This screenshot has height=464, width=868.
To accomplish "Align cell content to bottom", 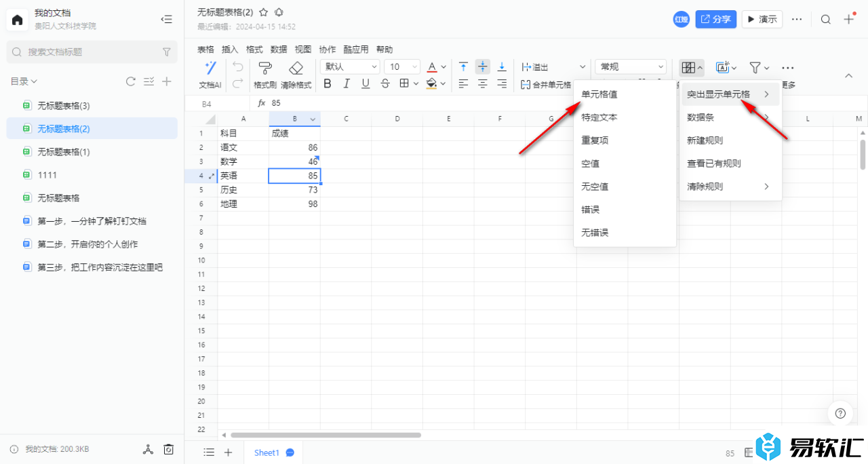I will [x=502, y=66].
